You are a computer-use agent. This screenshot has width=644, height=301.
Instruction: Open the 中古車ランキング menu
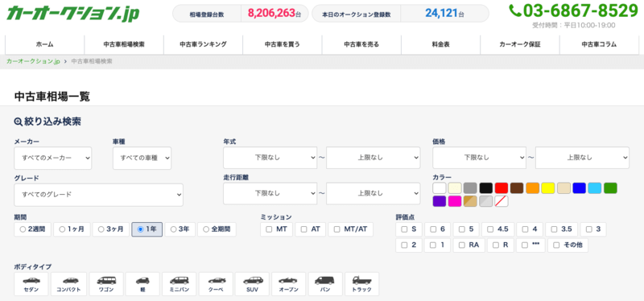click(x=204, y=45)
